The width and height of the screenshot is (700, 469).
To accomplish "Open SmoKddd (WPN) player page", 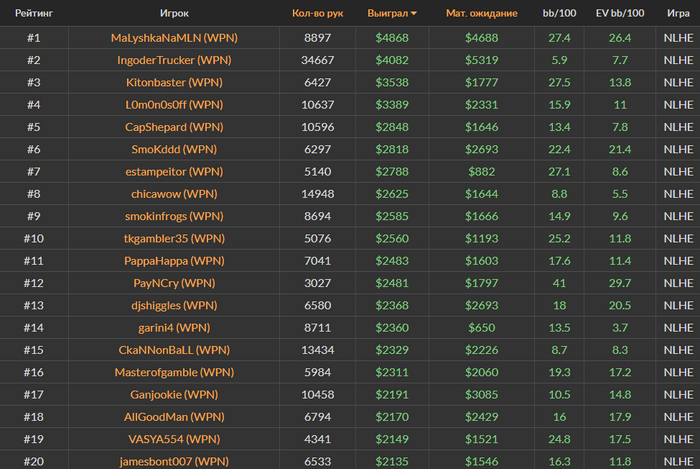I will click(174, 149).
